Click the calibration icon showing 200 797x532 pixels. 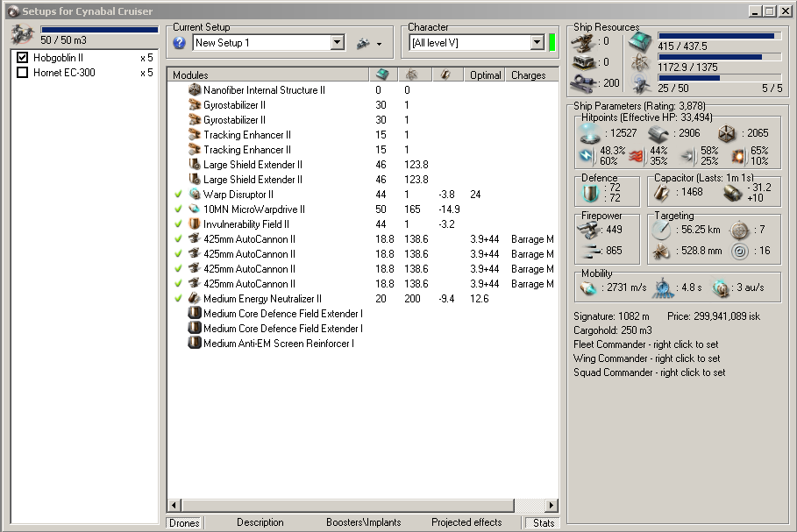[584, 82]
